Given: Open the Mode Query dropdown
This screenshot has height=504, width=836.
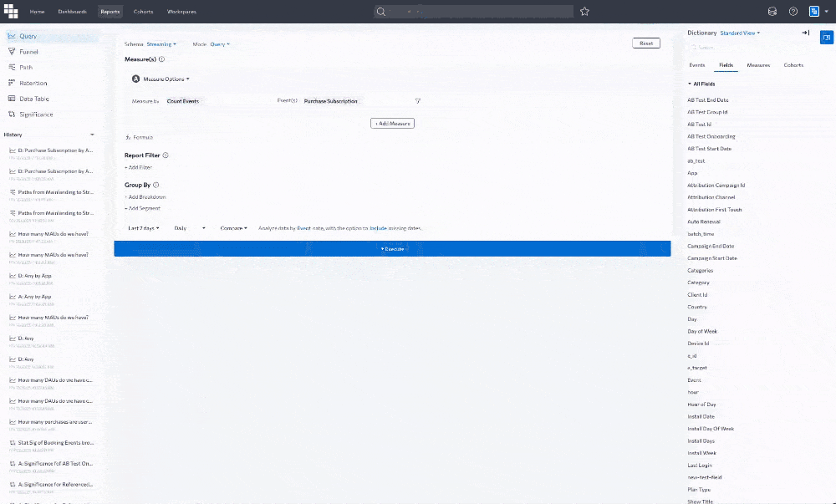Looking at the screenshot, I should (x=220, y=44).
